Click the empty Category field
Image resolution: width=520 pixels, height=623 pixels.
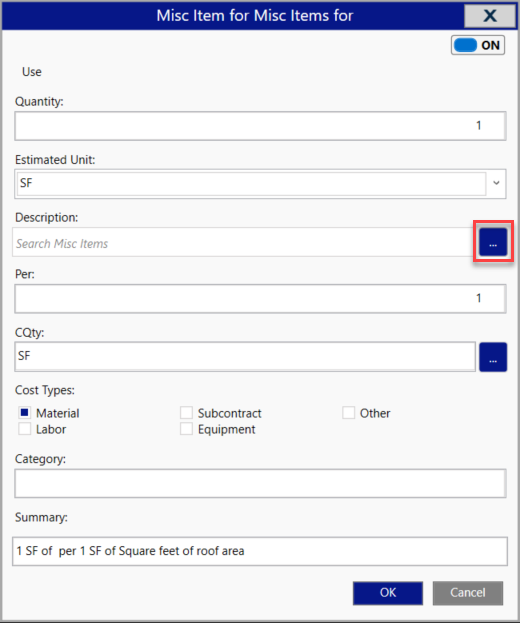pyautogui.click(x=260, y=483)
